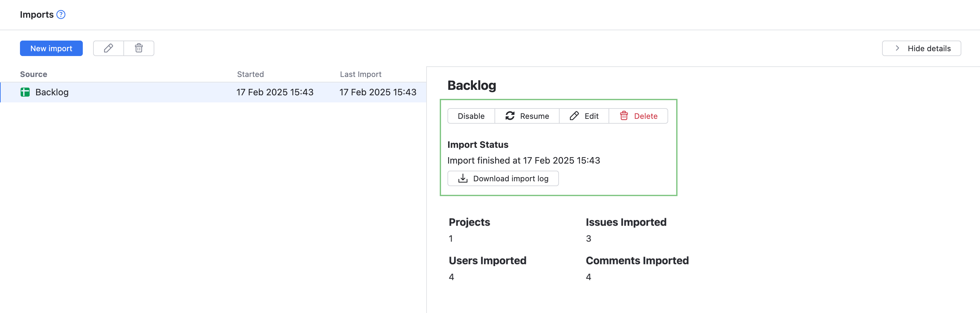980x313 pixels.
Task: Click the Last Import date in Backlog row
Action: [377, 92]
